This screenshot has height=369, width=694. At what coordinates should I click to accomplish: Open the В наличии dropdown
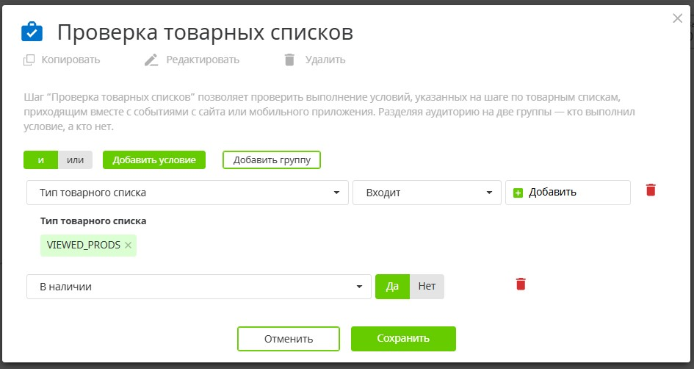[199, 286]
